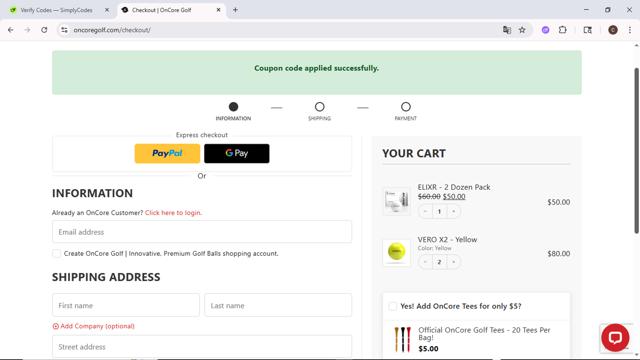Decrease VERO X2 Yellow quantity
Screen dimensions: 640x360
point(425,262)
